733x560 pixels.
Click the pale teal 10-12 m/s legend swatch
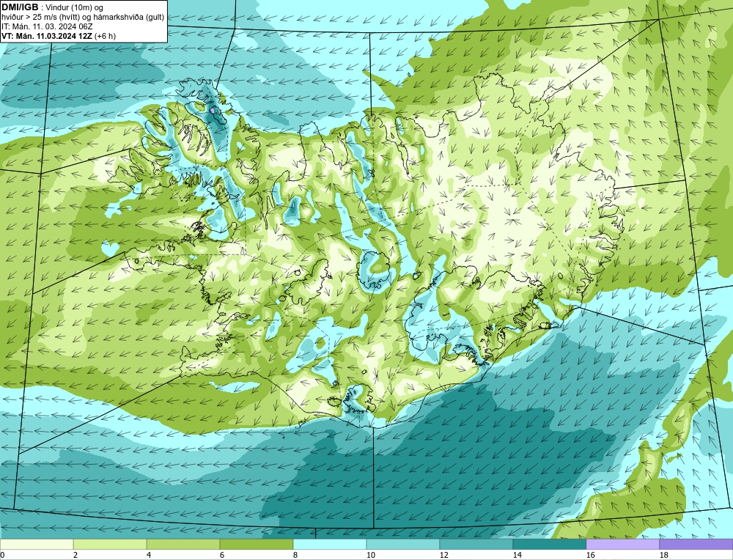[403, 545]
